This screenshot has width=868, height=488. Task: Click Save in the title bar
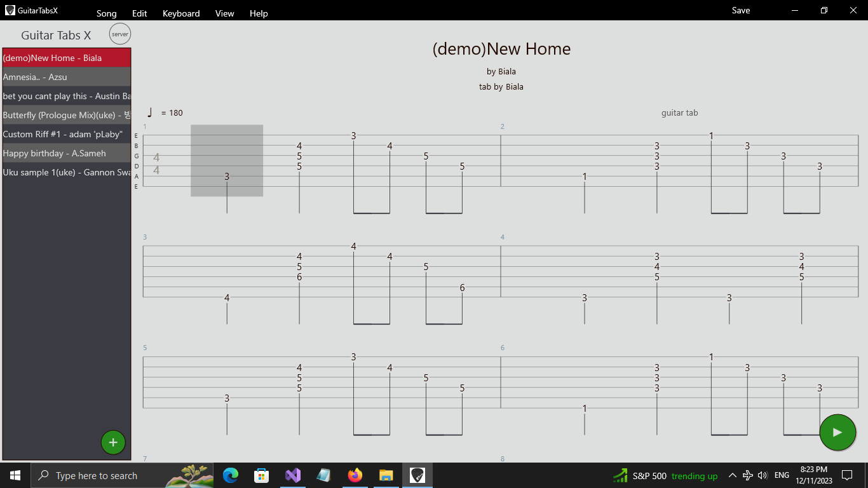pos(741,10)
